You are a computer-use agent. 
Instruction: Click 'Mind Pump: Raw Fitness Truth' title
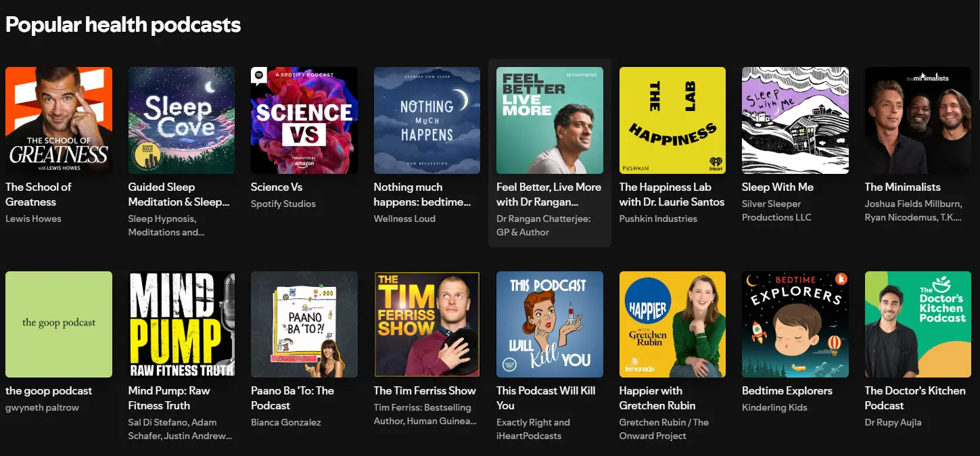[x=169, y=398]
